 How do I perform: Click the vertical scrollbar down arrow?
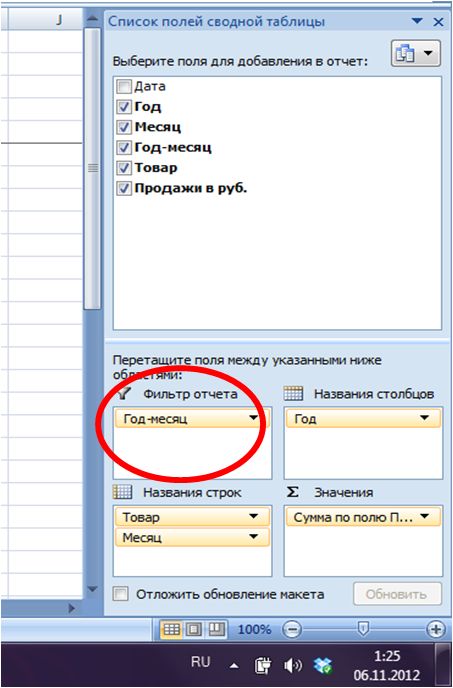92,589
